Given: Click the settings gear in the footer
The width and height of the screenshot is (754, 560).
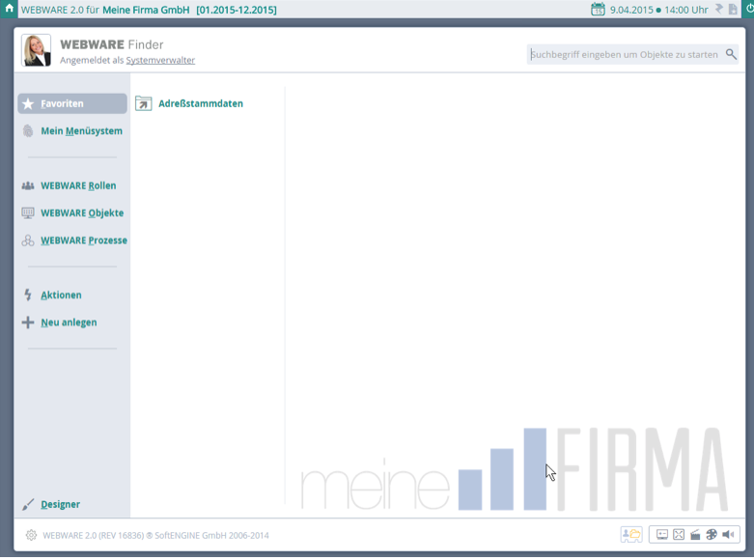Looking at the screenshot, I should coord(31,535).
